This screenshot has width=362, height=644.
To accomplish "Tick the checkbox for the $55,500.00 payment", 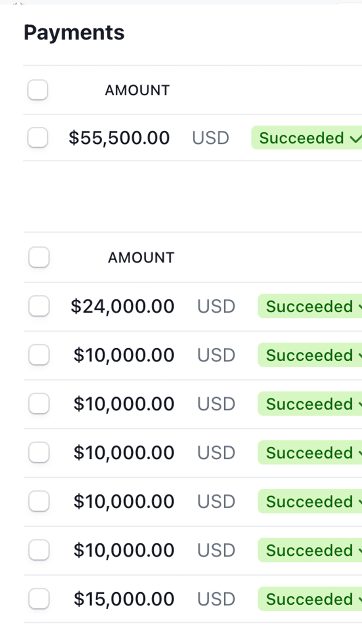I will 38,138.
